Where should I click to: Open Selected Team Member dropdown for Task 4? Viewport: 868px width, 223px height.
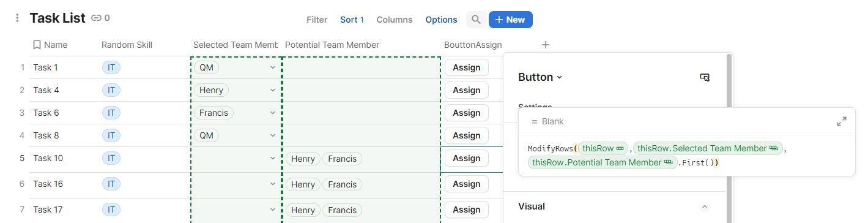(x=273, y=90)
